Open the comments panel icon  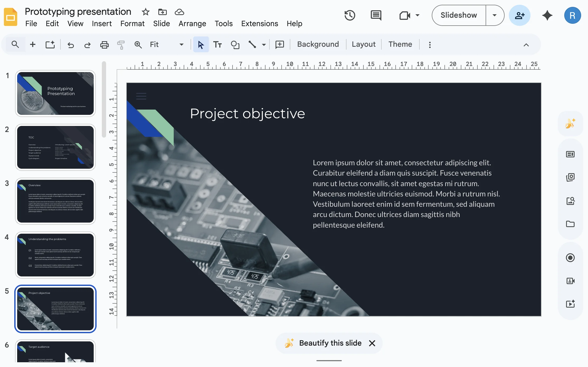click(376, 15)
